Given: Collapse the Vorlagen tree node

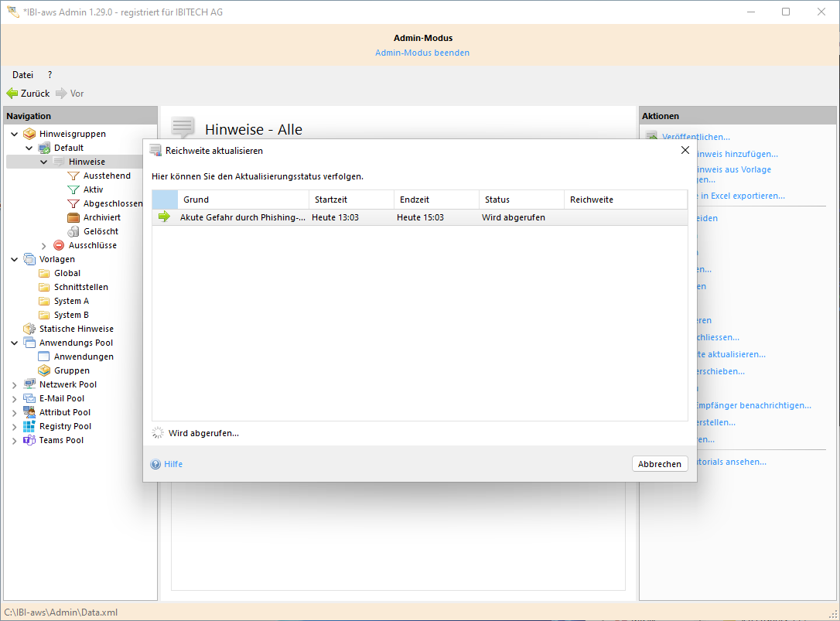Looking at the screenshot, I should pos(15,259).
